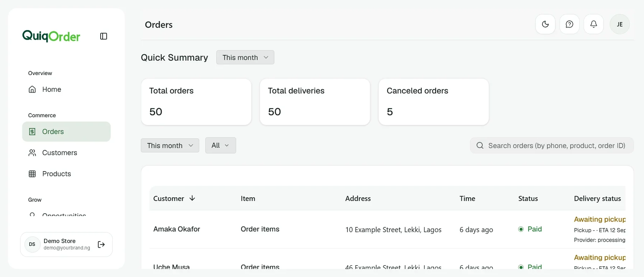The width and height of the screenshot is (644, 277).
Task: Open Quick Summary 'This month' dropdown
Action: click(x=245, y=58)
